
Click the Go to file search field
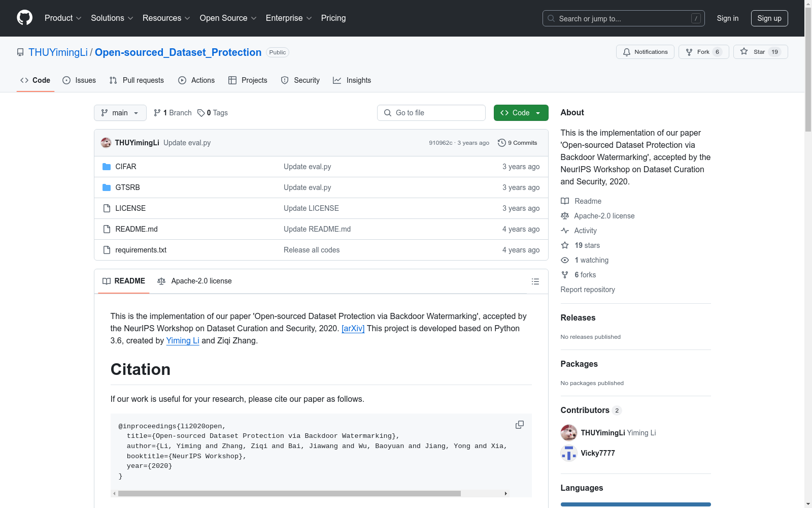[x=431, y=113]
